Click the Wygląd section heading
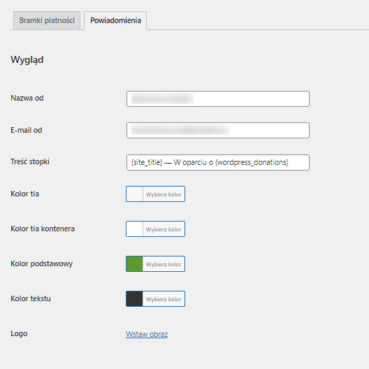The image size is (369, 369). tap(27, 60)
